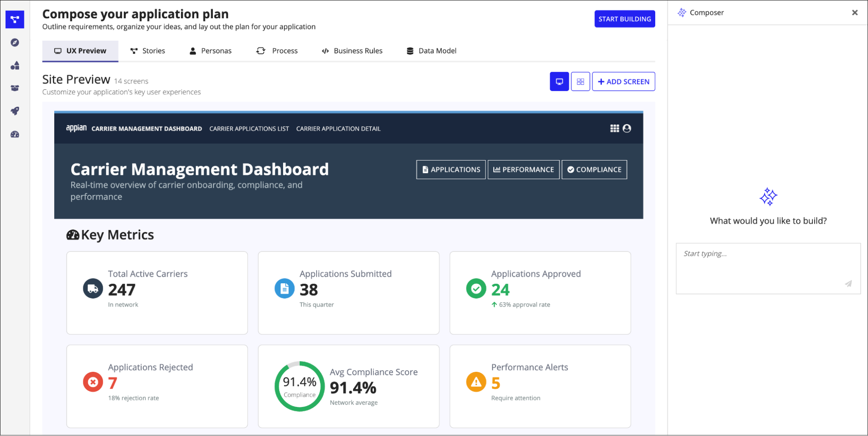Open the rocket deploy icon in sidebar
The width and height of the screenshot is (868, 436).
pyautogui.click(x=15, y=111)
